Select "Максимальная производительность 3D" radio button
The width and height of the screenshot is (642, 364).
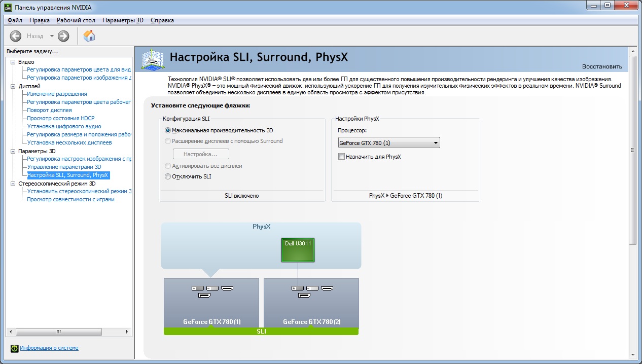[x=168, y=130]
